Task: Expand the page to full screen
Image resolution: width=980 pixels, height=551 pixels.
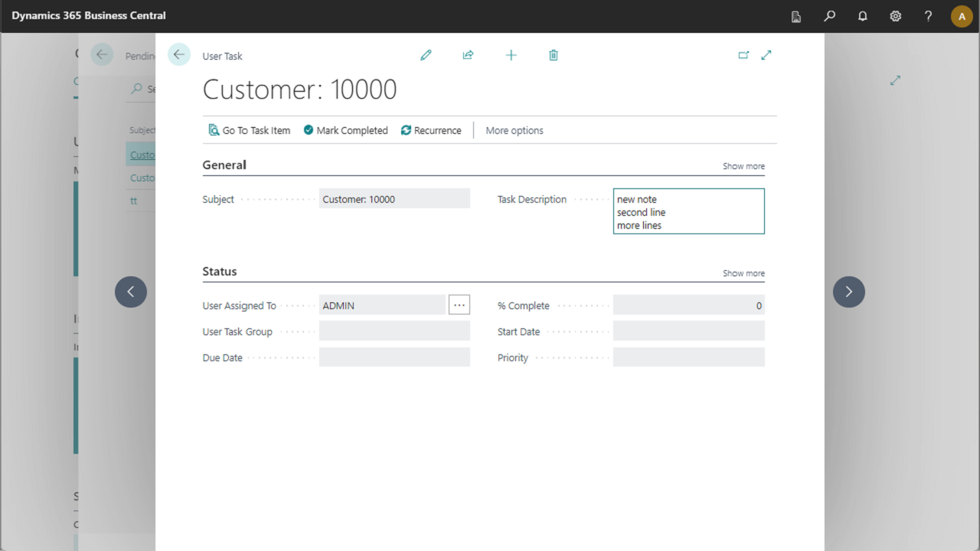Action: click(766, 55)
